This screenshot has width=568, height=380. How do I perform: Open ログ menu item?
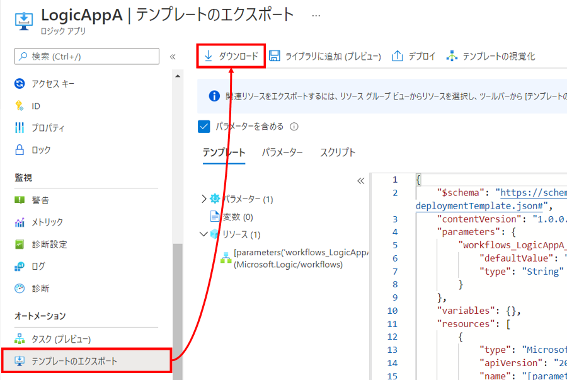click(38, 266)
